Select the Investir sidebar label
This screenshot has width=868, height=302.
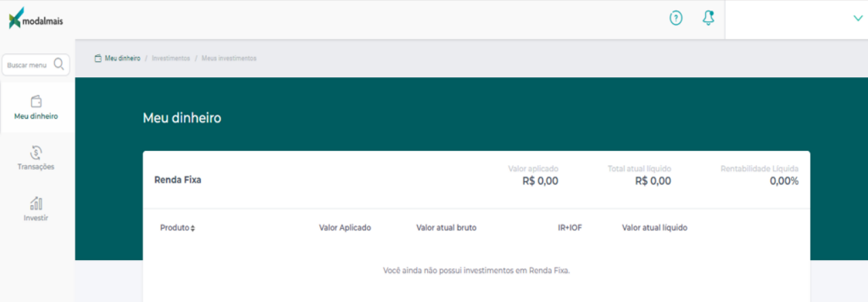(36, 218)
